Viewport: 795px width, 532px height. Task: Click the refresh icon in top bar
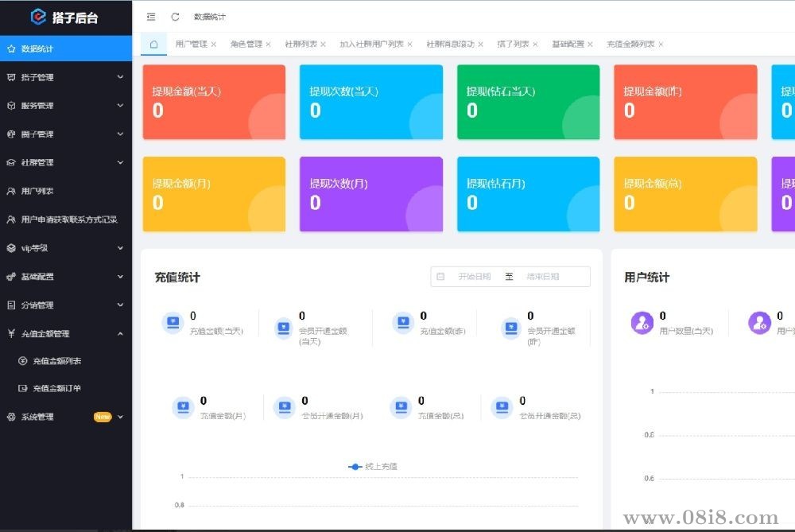(173, 16)
